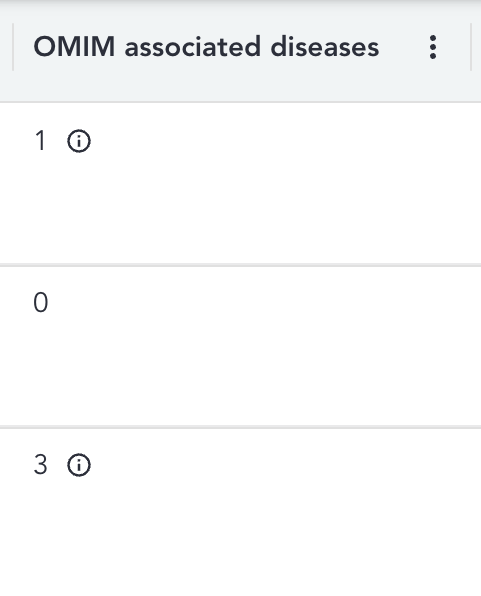The width and height of the screenshot is (481, 596).
Task: Click the column divider left of OMIM header
Action: (13, 47)
